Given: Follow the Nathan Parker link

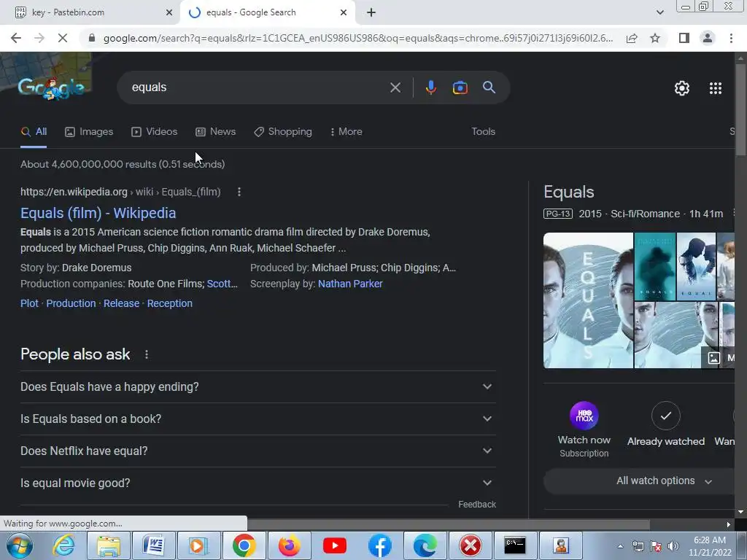Looking at the screenshot, I should click(x=350, y=284).
